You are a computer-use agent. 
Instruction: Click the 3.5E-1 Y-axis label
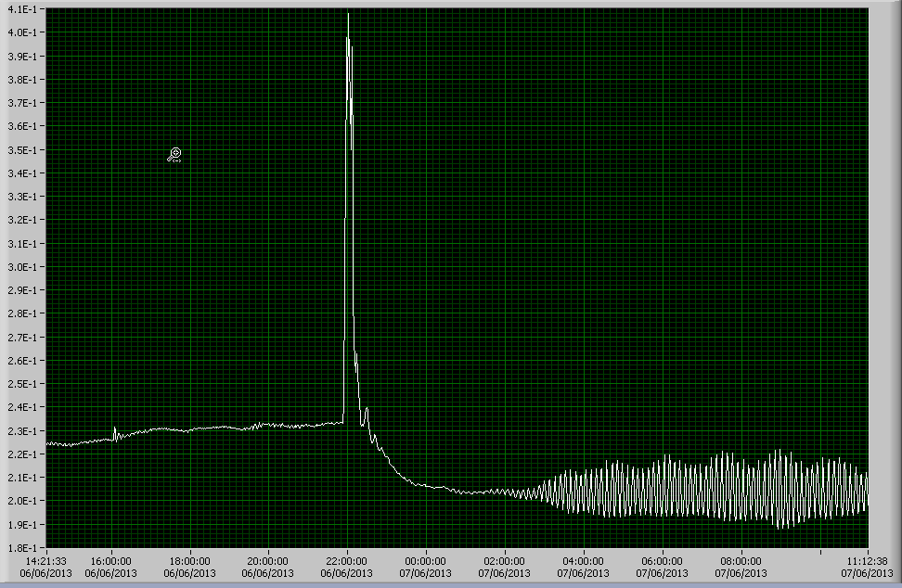point(21,150)
